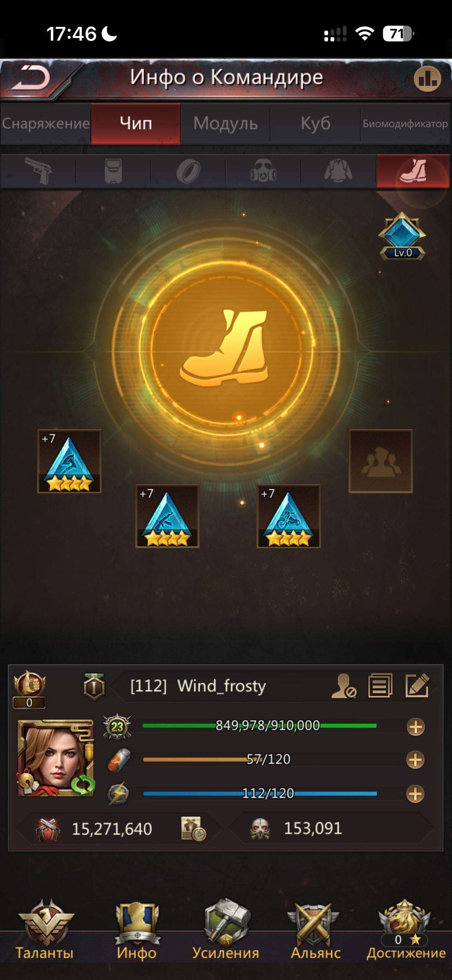Tap the back arrow icon
The image size is (452, 980).
coord(31,78)
